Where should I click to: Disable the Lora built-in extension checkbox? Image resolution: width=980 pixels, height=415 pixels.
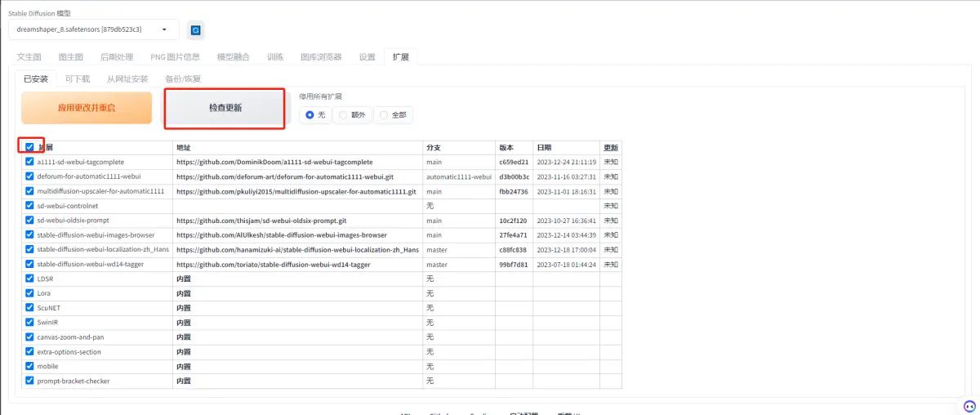click(x=30, y=293)
